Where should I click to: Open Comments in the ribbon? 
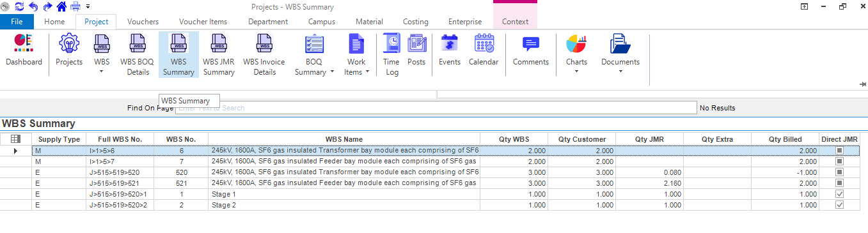click(x=531, y=50)
